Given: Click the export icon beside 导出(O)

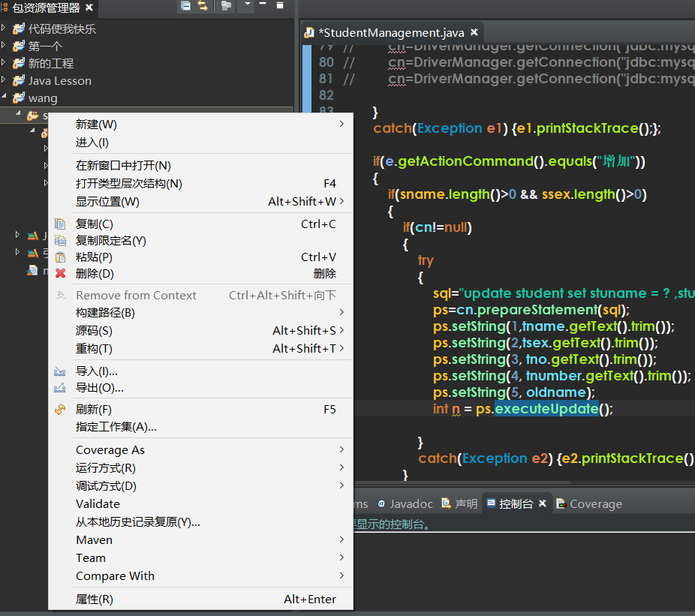Looking at the screenshot, I should (60, 388).
